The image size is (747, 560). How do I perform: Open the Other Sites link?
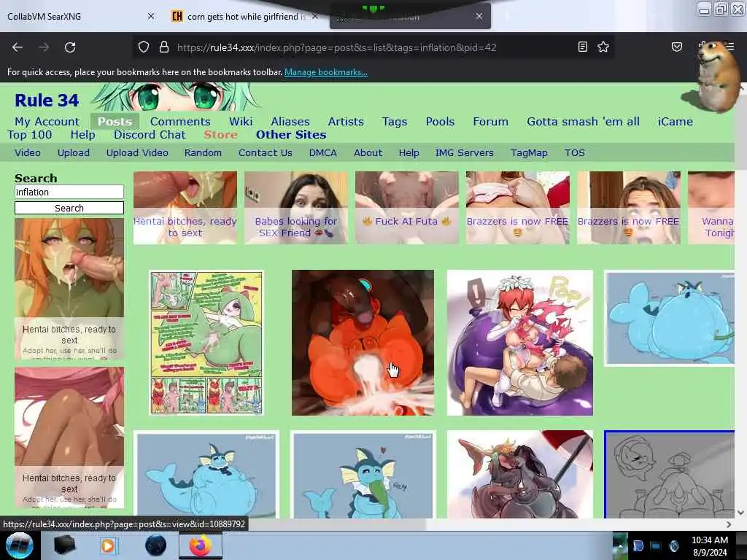pyautogui.click(x=291, y=135)
